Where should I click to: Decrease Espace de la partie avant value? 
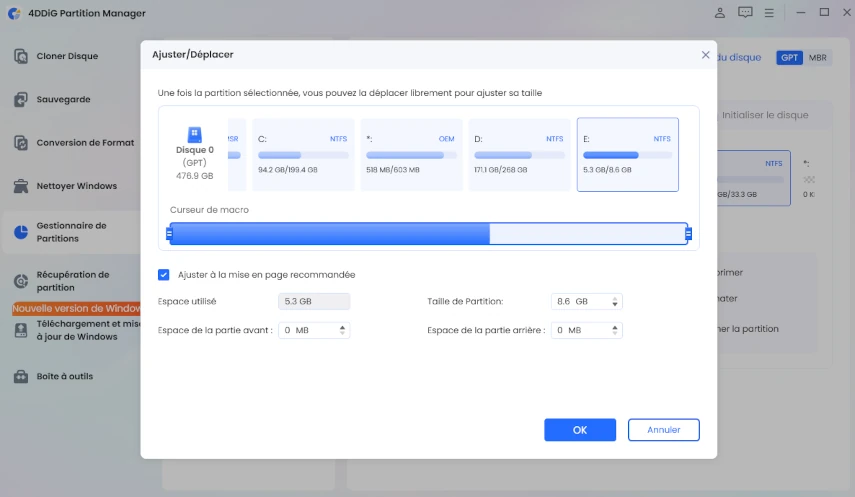(342, 333)
